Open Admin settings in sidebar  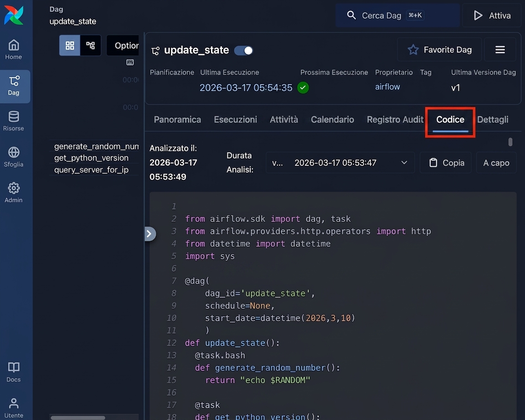[14, 193]
